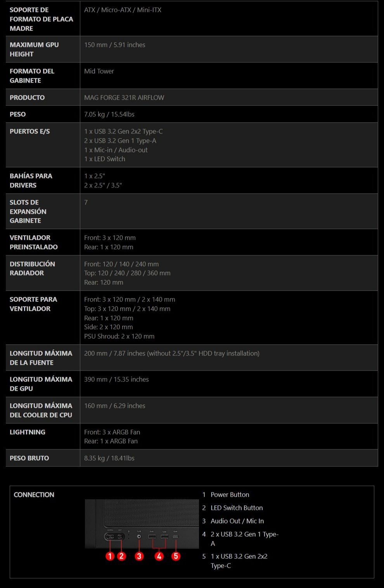Screen dimensions: 384x588
Task: Click the 'Mid Tower' value text
Action: click(x=99, y=71)
